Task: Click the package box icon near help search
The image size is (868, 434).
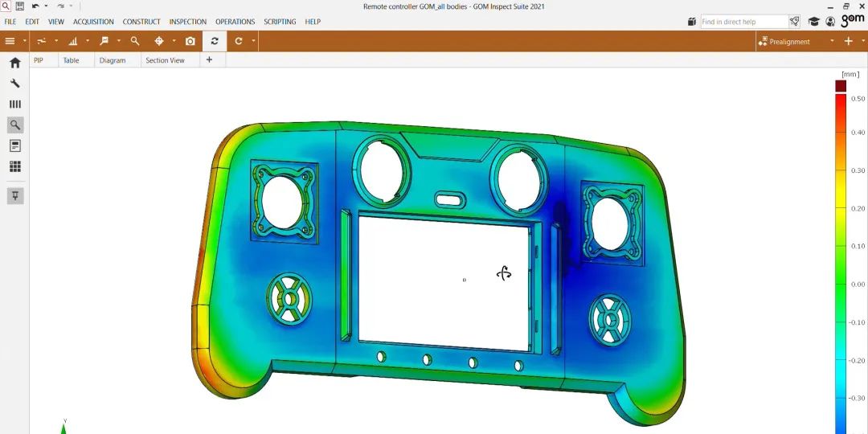Action: tap(692, 22)
